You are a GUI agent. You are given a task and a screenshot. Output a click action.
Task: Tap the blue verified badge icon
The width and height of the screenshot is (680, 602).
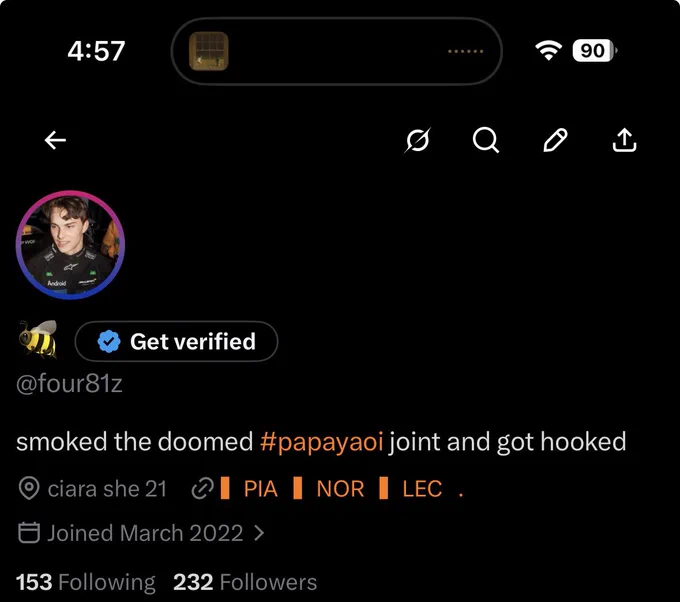tap(108, 341)
